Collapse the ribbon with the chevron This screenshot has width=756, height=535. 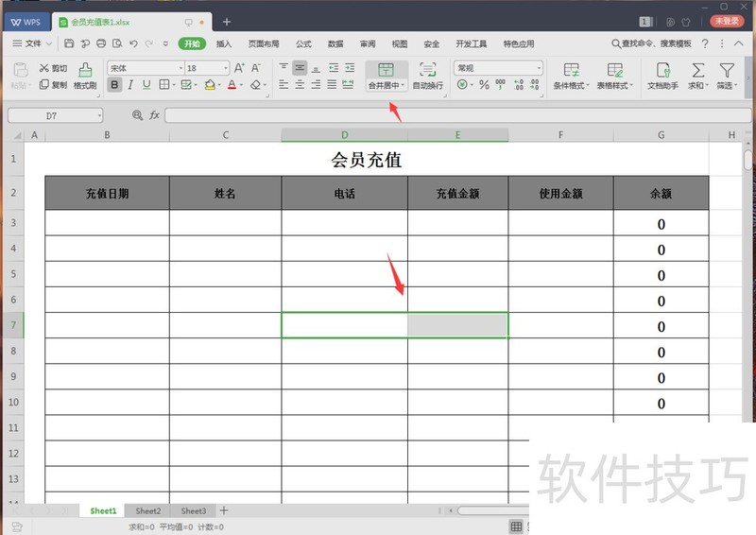tap(739, 43)
